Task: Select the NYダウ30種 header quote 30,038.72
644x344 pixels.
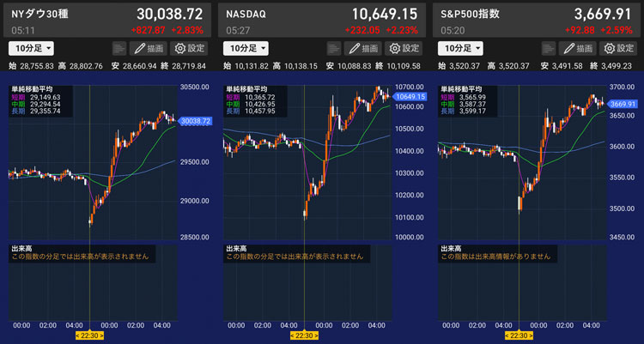Action: [x=170, y=15]
